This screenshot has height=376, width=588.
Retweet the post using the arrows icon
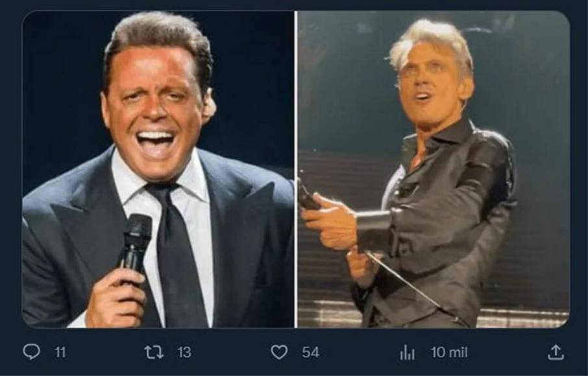[x=154, y=352]
